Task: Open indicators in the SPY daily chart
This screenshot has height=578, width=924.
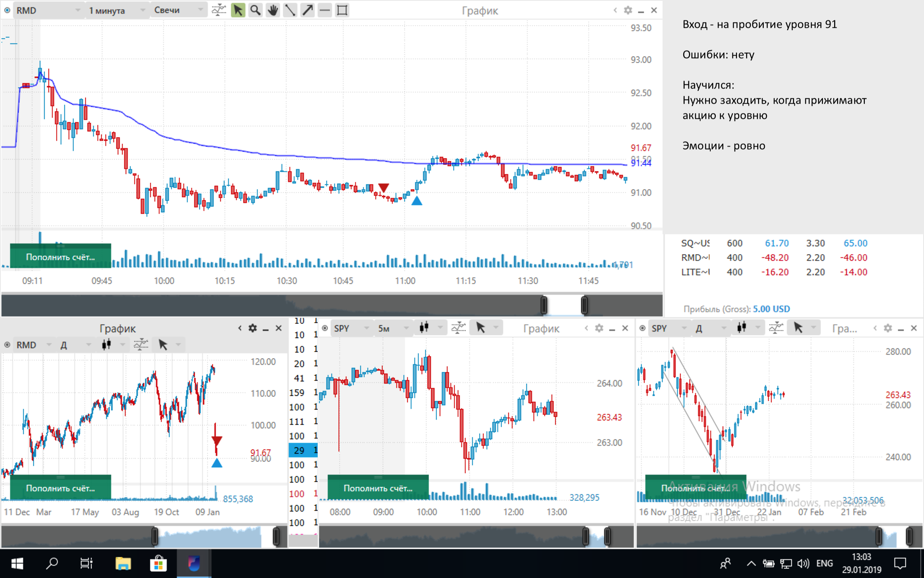Action: (776, 328)
